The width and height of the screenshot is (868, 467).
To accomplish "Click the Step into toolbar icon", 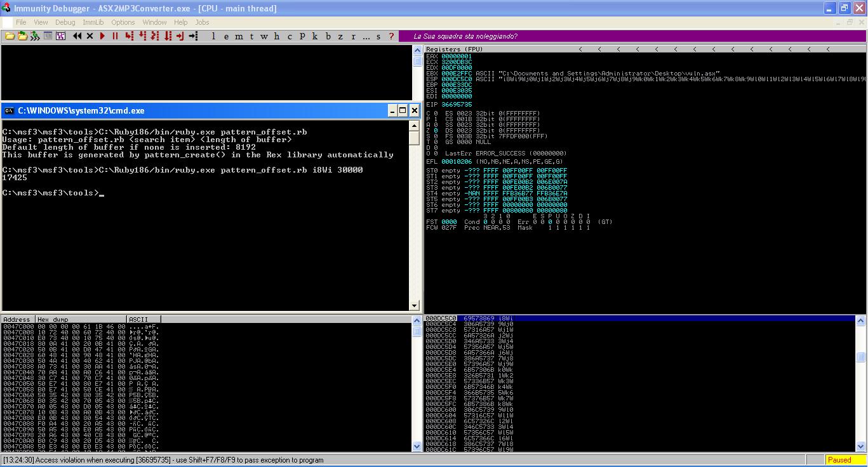I will pyautogui.click(x=129, y=36).
